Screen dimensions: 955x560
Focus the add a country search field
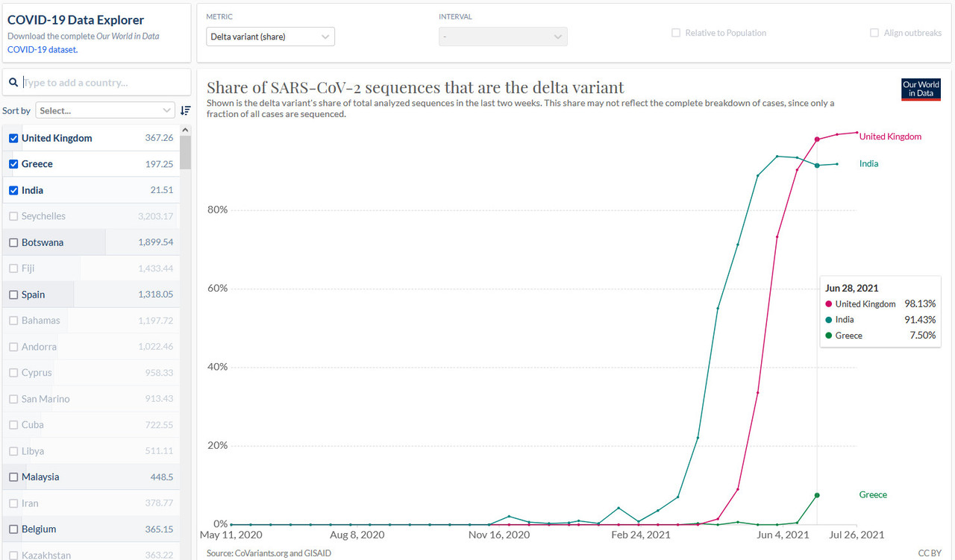pyautogui.click(x=104, y=83)
